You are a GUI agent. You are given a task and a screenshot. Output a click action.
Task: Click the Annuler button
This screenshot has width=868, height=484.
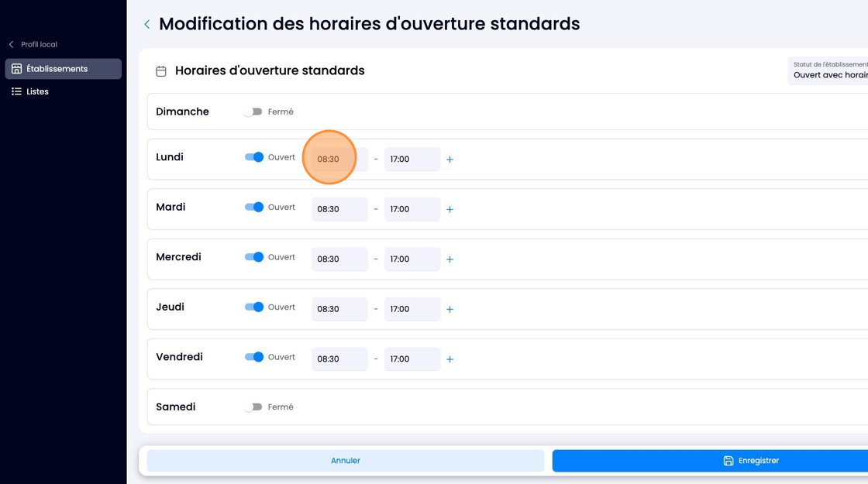click(x=346, y=461)
